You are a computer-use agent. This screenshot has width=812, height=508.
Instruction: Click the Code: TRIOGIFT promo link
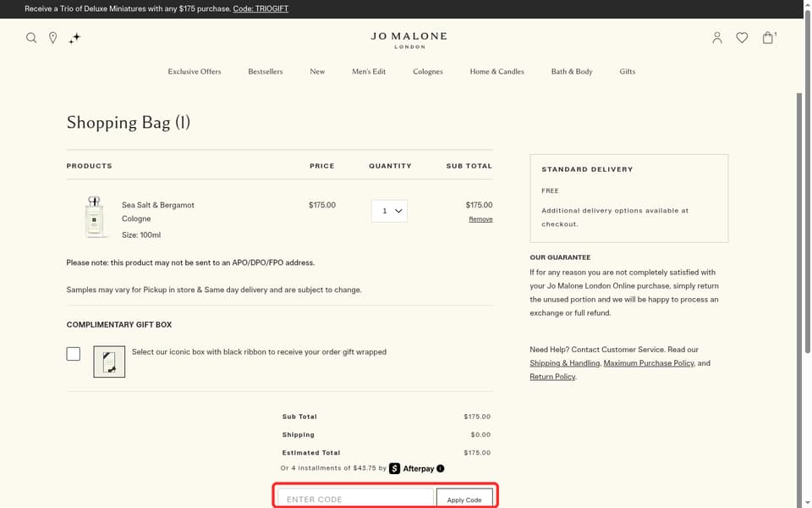tap(261, 8)
